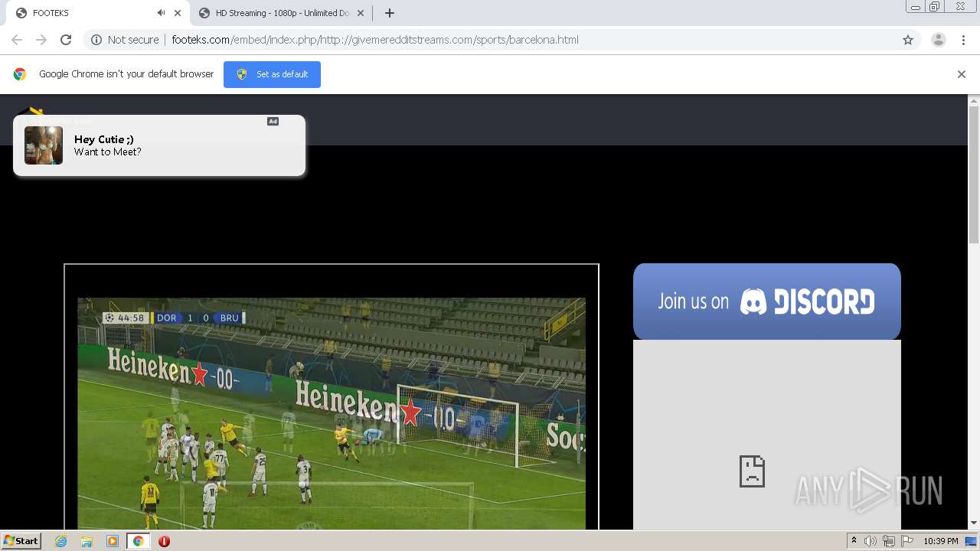Select the footeks.com address bar URL
The height and width of the screenshot is (551, 980).
(375, 40)
